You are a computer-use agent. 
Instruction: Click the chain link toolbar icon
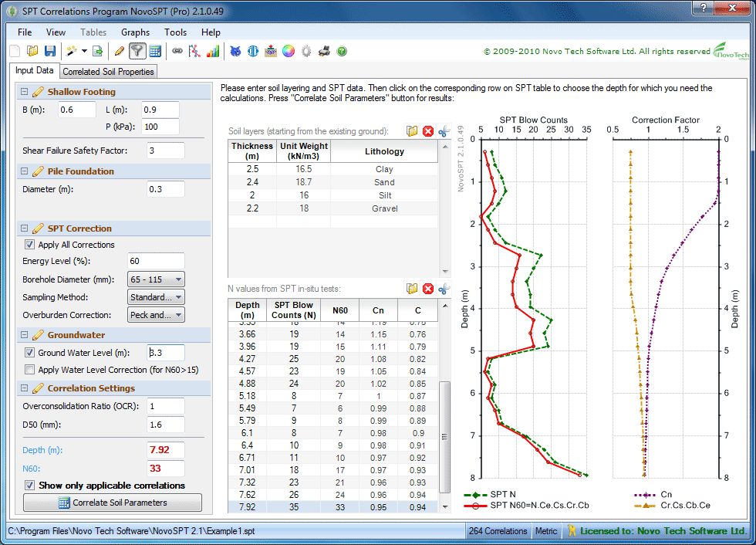pos(177,51)
